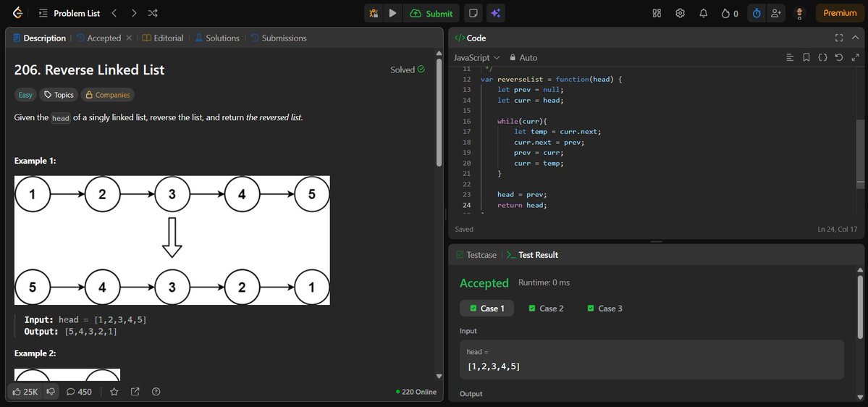Star the problem as favorite

pyautogui.click(x=114, y=392)
